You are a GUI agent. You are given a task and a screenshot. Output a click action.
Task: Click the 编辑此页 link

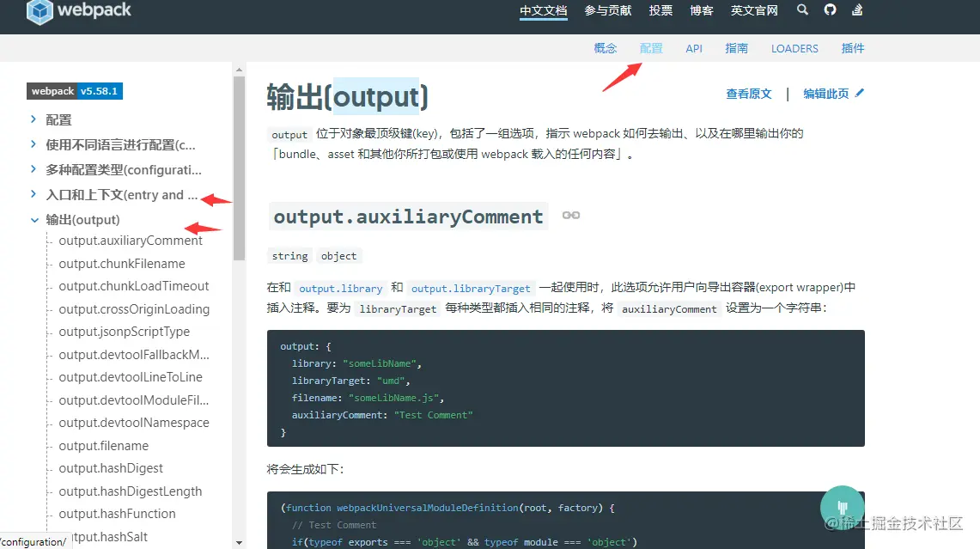pyautogui.click(x=825, y=94)
